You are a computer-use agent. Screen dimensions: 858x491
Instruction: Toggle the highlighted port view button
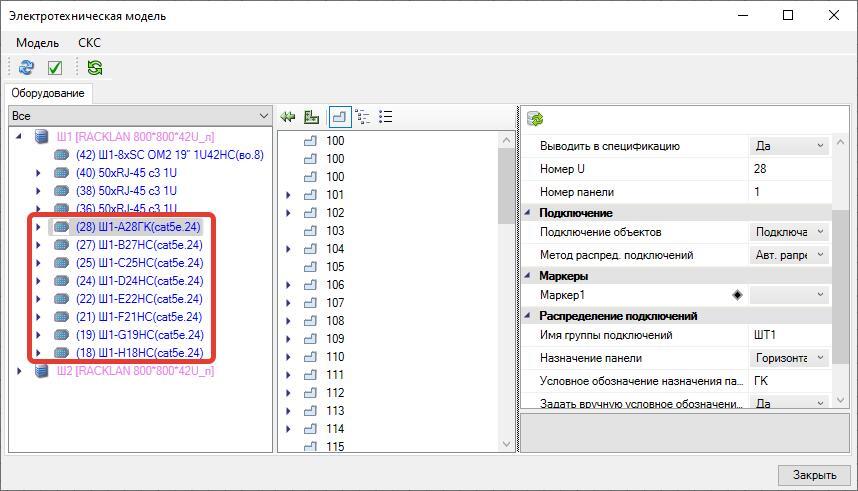click(339, 117)
